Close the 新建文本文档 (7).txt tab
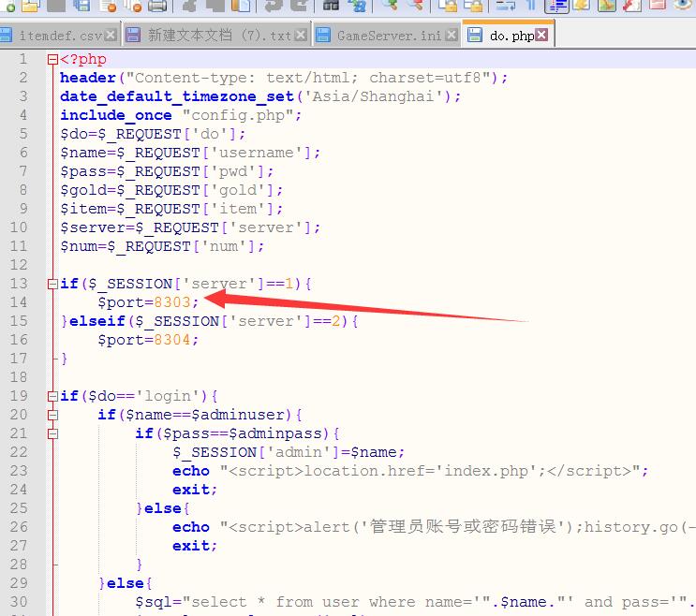 pos(301,35)
